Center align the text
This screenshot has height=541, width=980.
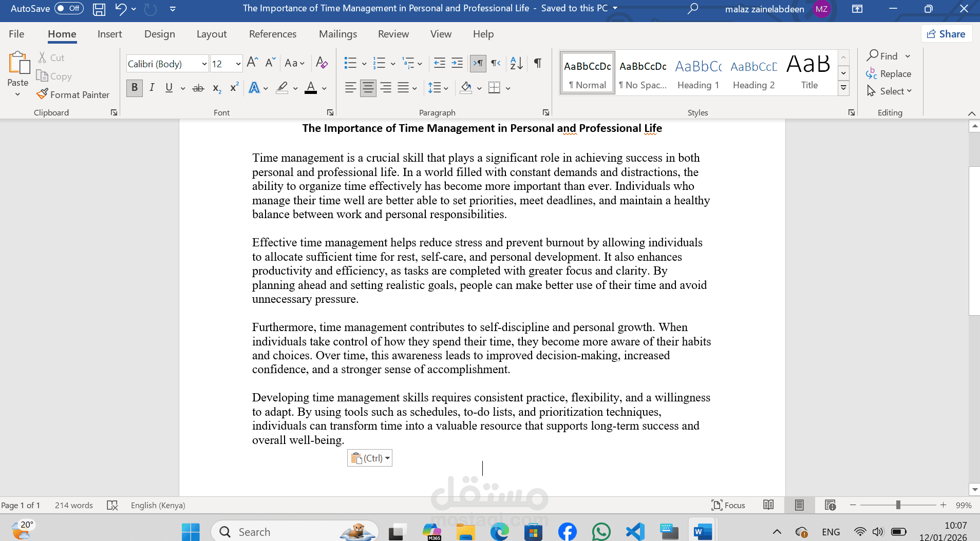click(368, 88)
